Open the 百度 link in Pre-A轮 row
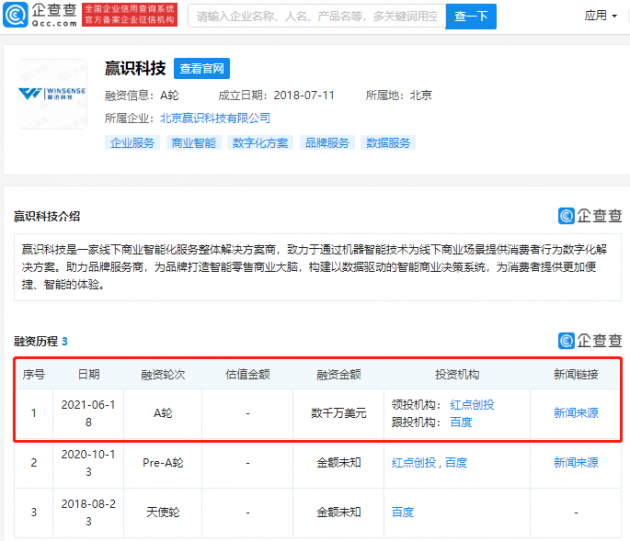Viewport: 630px width, 541px height. pyautogui.click(x=456, y=463)
